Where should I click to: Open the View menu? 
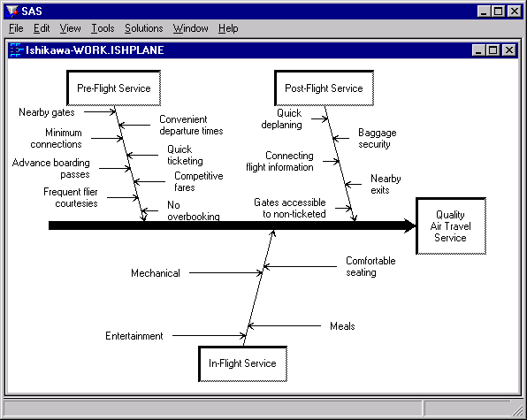point(70,28)
